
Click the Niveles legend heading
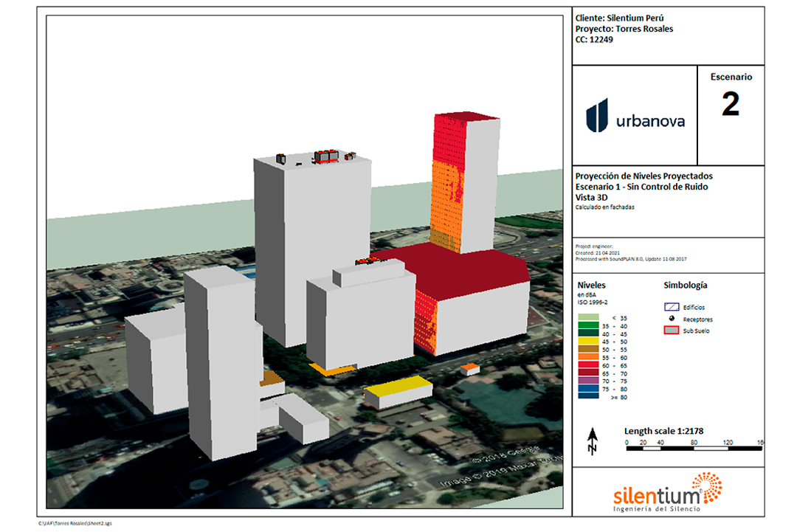tap(591, 284)
